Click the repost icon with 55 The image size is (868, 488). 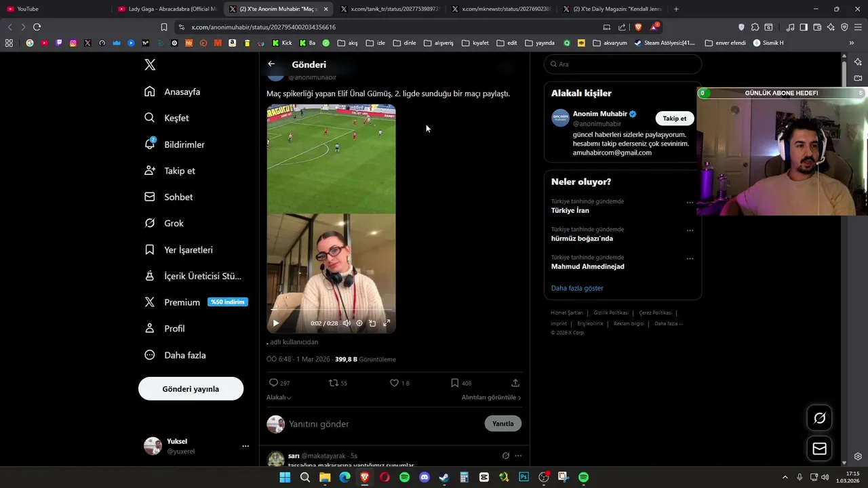click(x=334, y=383)
